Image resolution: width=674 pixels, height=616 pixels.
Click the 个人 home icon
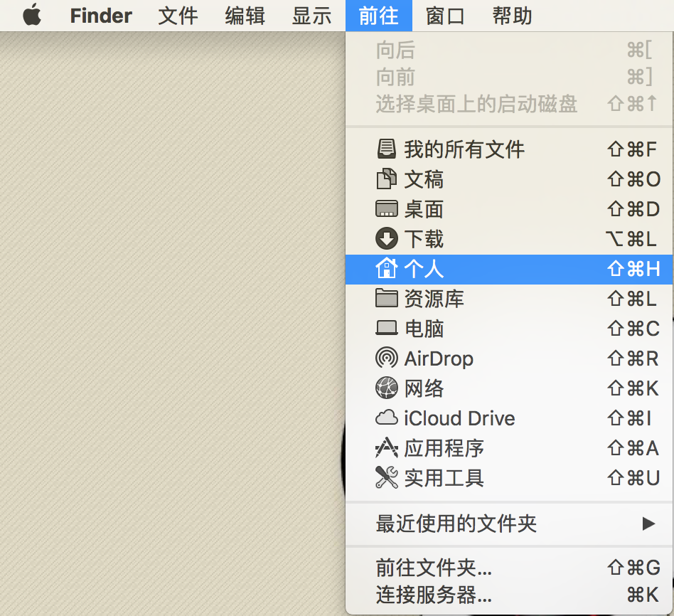387,268
